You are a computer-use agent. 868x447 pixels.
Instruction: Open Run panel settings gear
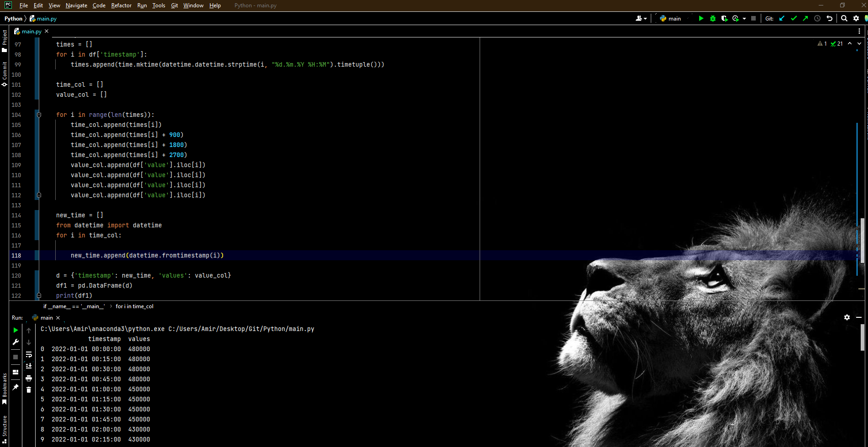[x=847, y=317]
